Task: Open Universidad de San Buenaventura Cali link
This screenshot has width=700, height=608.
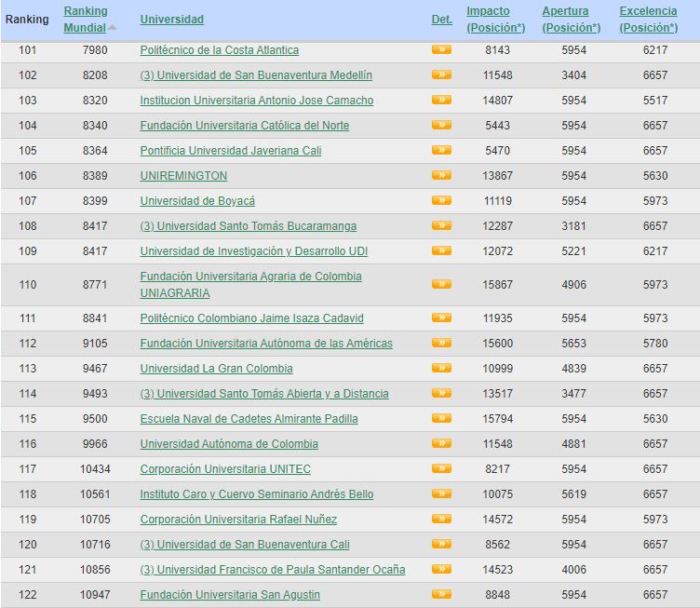Action: pyautogui.click(x=245, y=544)
